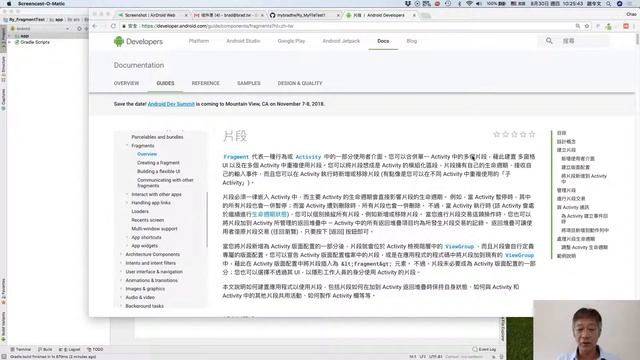Expand Intents and intent filters section
This screenshot has width=640, height=360.
click(x=121, y=263)
